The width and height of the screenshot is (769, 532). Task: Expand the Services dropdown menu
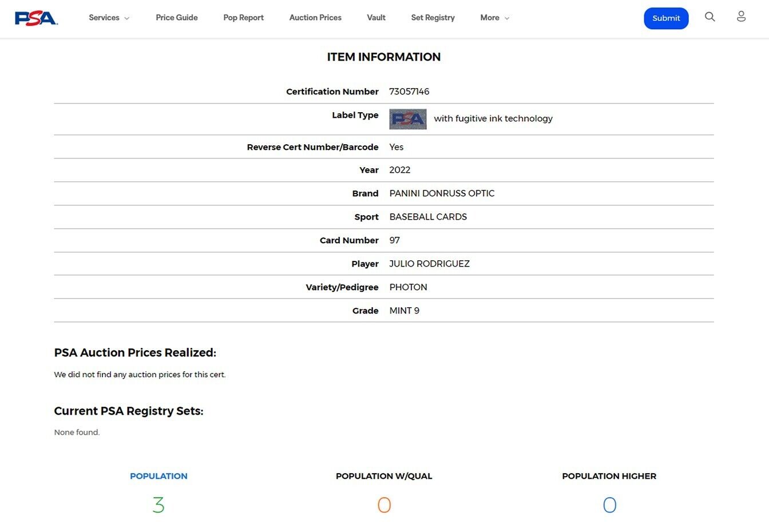[109, 18]
